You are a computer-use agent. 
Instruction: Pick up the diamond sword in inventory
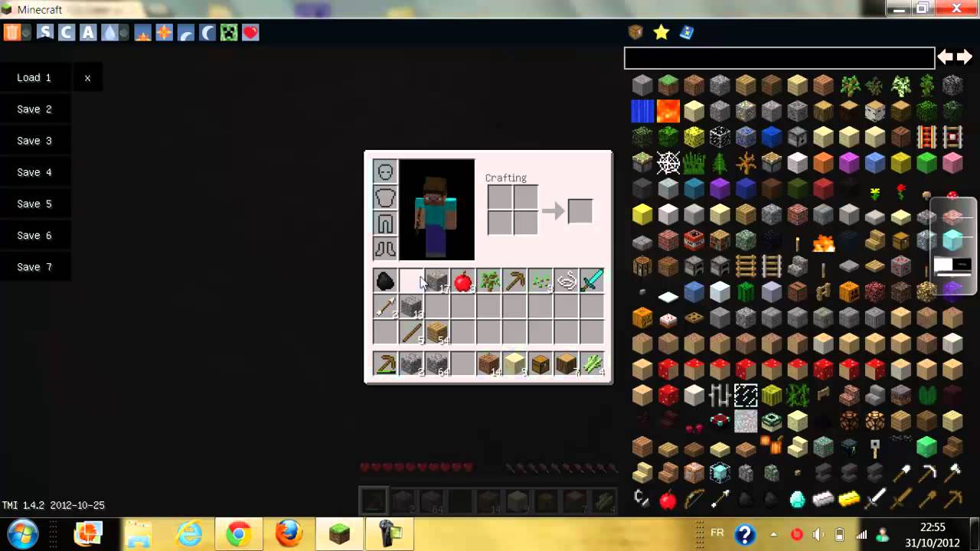[x=592, y=281]
